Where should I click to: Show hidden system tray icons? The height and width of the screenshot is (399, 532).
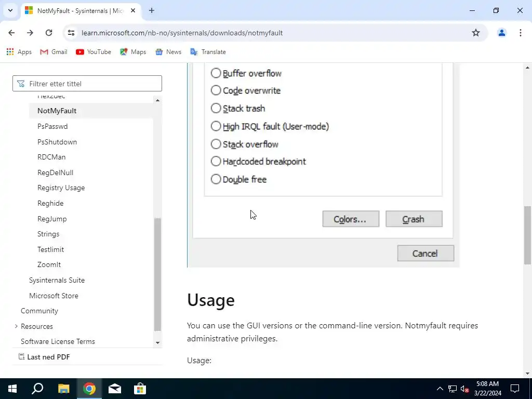click(x=440, y=389)
